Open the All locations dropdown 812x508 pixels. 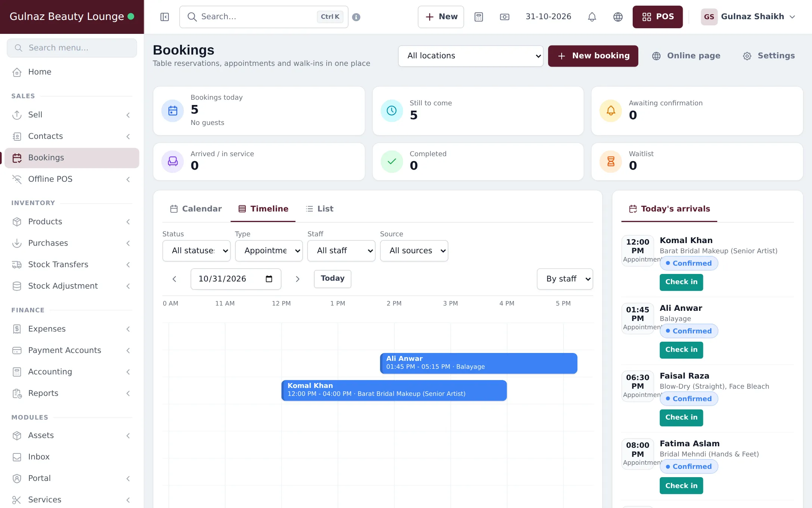[x=471, y=56]
